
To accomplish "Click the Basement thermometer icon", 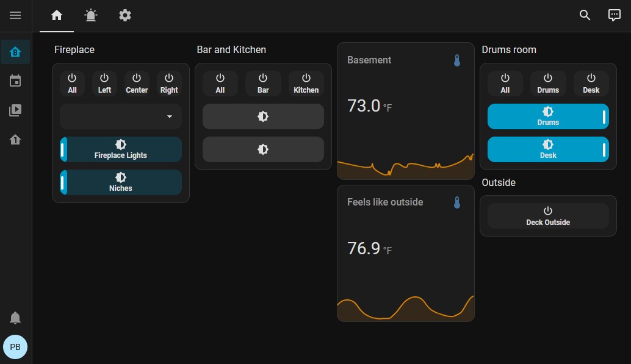I will click(456, 60).
